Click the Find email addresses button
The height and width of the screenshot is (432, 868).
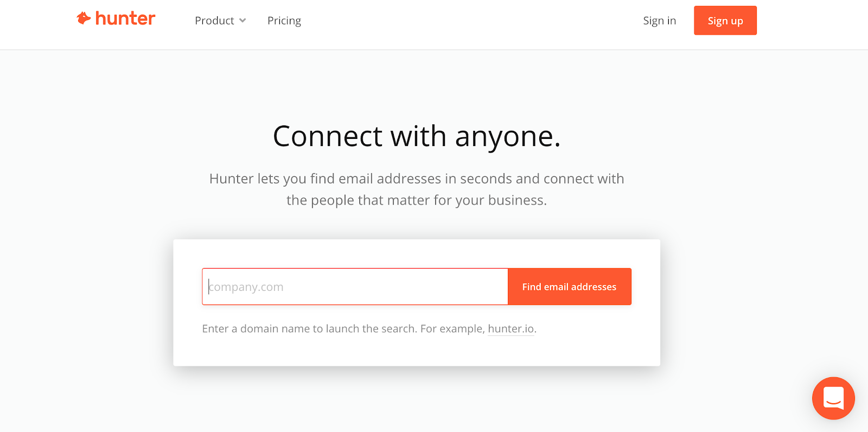[x=569, y=287]
